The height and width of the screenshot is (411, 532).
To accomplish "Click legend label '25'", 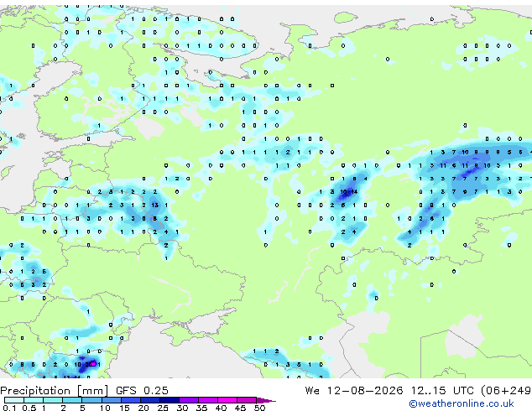I will 163,408.
